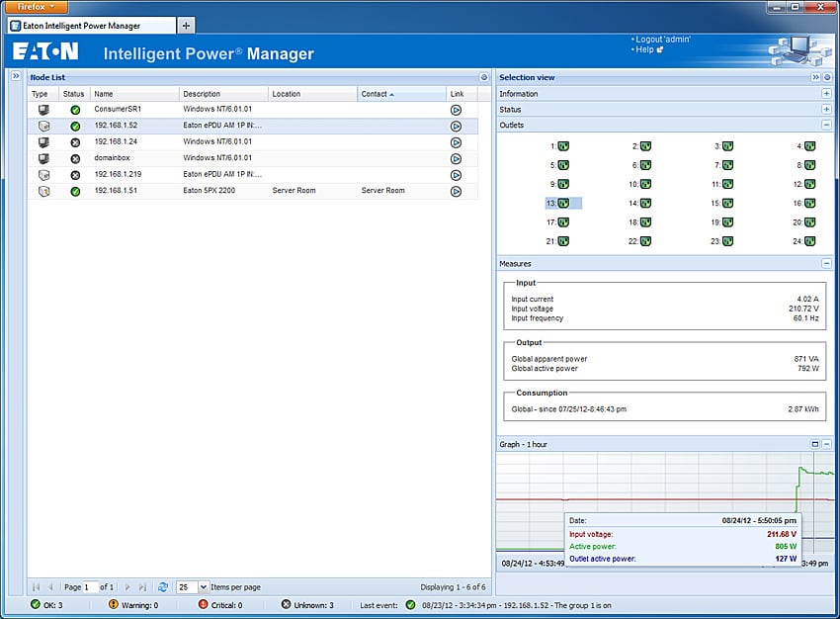Sort the node list by Description column

223,94
